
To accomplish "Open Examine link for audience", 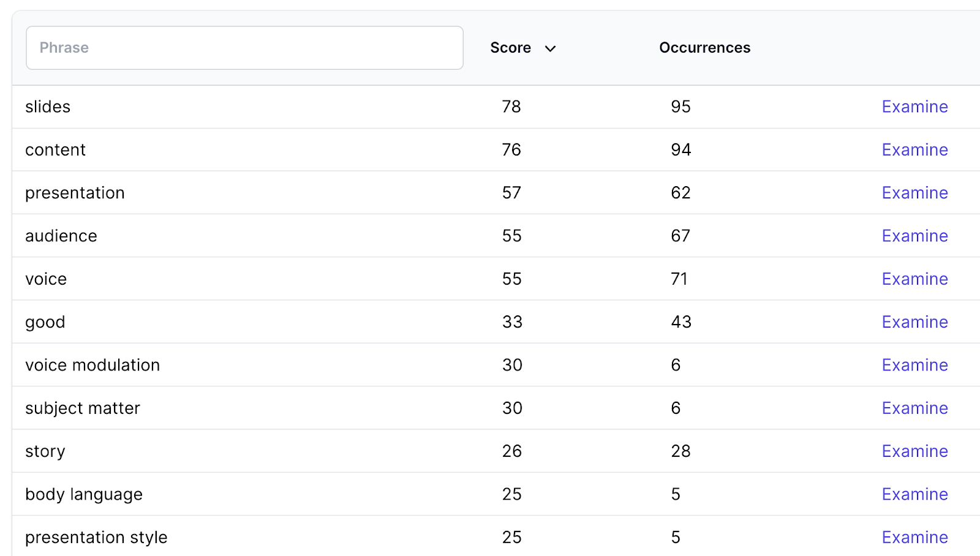I will [914, 236].
